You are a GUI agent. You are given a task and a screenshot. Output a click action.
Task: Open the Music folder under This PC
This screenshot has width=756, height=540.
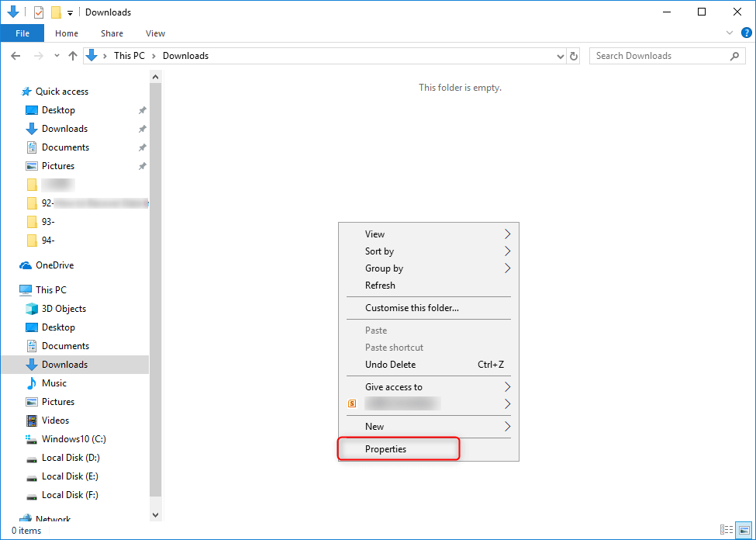[x=54, y=383]
